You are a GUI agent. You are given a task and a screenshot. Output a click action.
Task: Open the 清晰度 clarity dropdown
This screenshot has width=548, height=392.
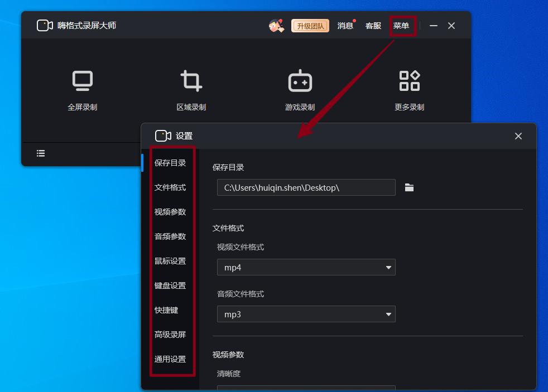[x=306, y=388]
